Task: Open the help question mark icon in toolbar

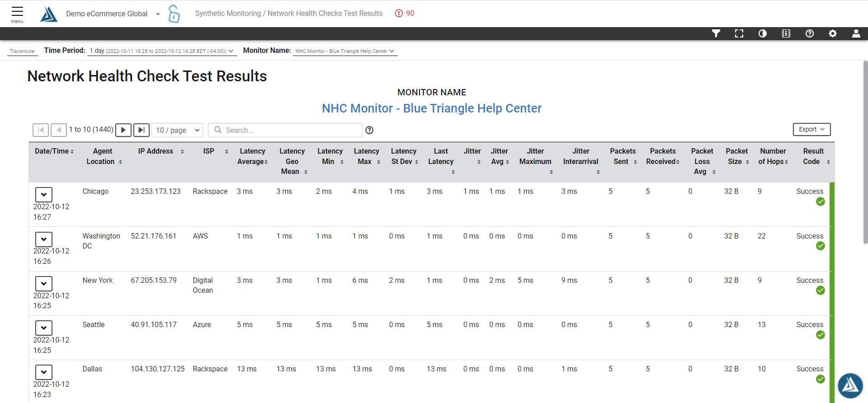Action: pos(810,33)
